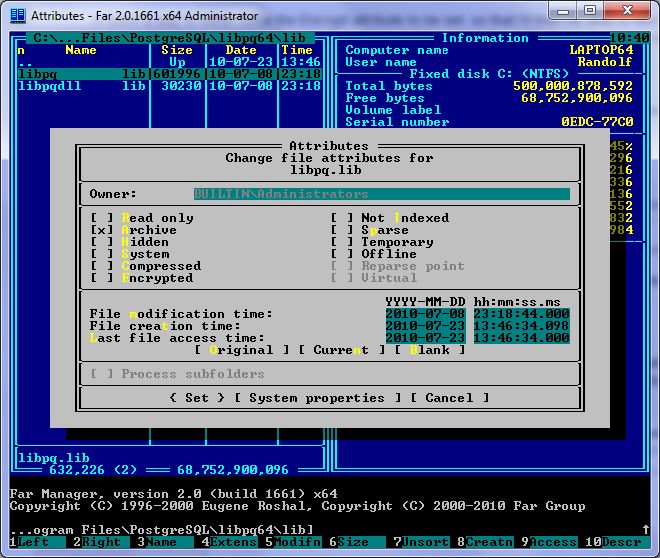
Task: Edit the last file access date field
Action: point(425,338)
